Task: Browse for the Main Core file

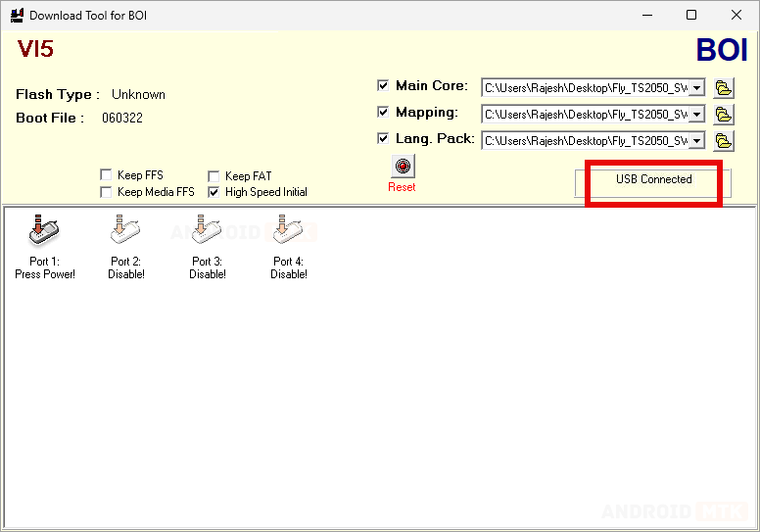Action: click(x=724, y=88)
